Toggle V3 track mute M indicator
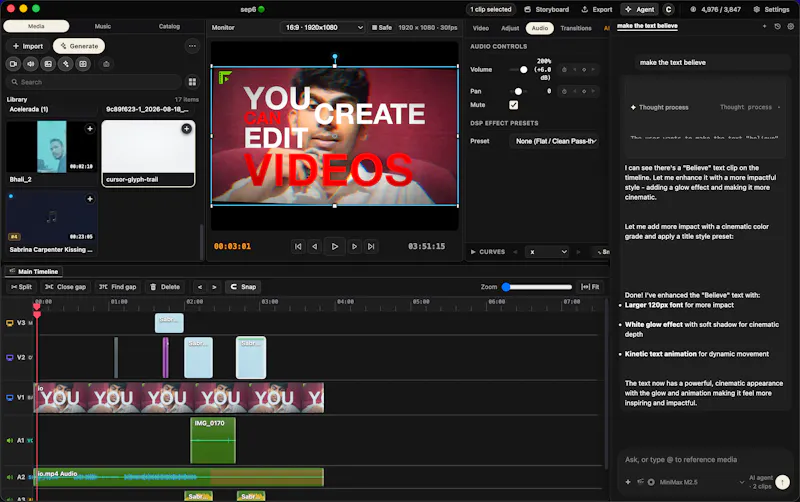The image size is (800, 502). pos(31,323)
